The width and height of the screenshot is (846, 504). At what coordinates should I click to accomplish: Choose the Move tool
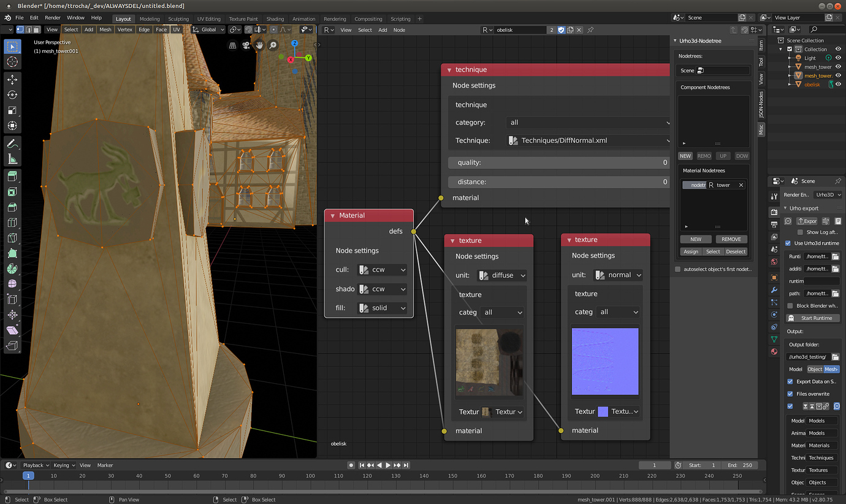click(x=12, y=80)
